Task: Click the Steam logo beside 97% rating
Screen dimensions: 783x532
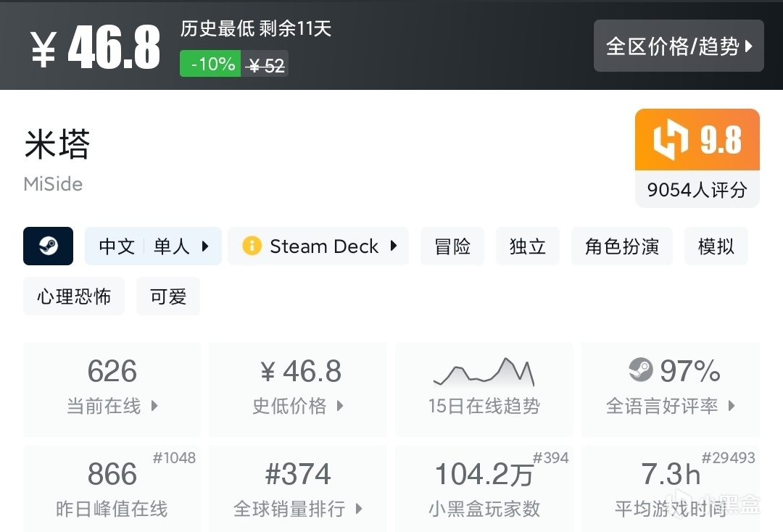Action: pyautogui.click(x=640, y=370)
